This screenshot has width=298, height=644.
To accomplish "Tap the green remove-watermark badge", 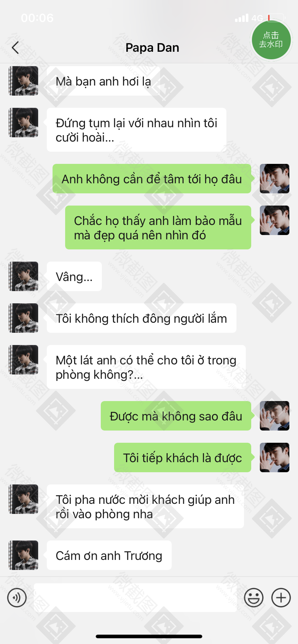I will click(x=271, y=40).
